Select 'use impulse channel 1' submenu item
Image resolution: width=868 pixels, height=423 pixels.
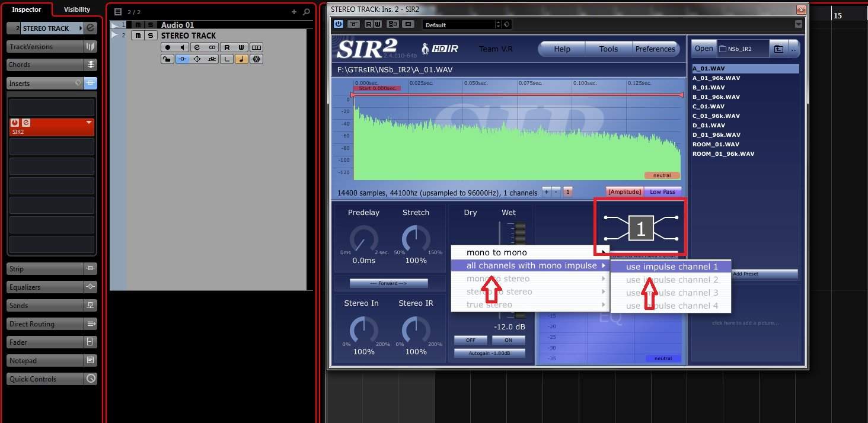[x=672, y=267]
